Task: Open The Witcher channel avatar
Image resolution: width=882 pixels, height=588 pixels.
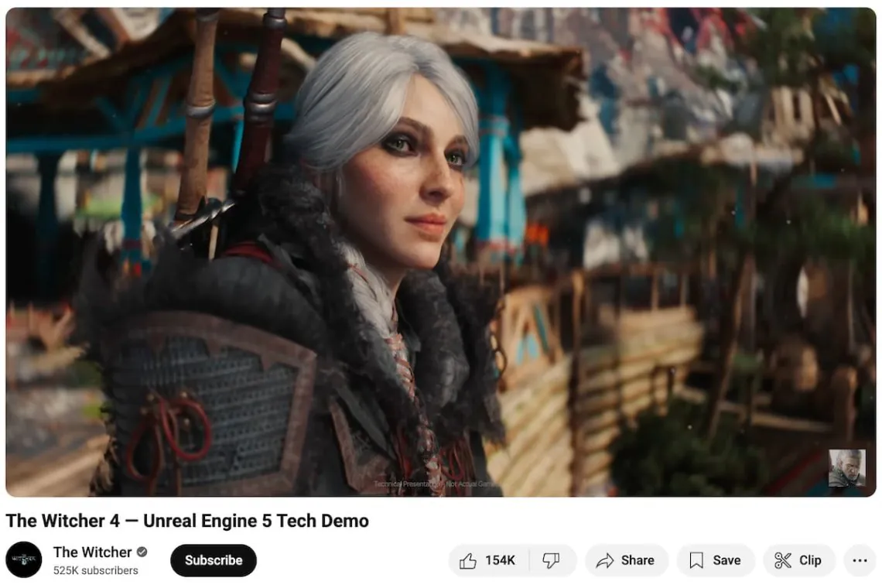Action: 24,560
